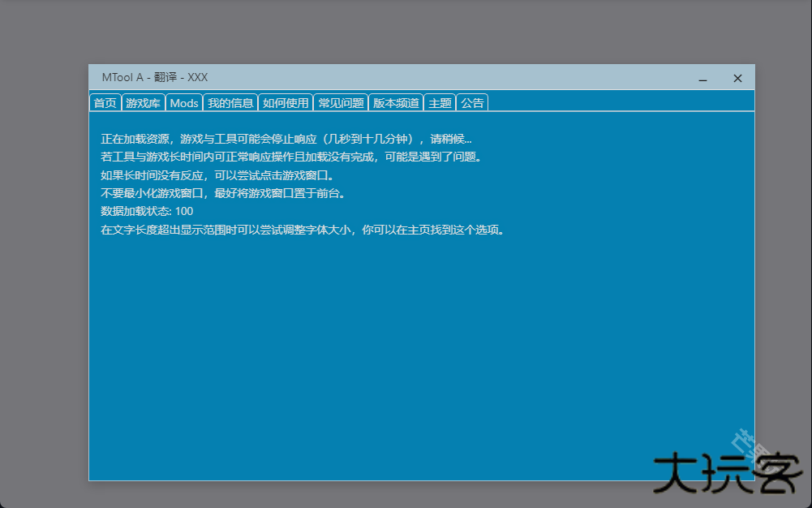Close the MTool window

(737, 79)
